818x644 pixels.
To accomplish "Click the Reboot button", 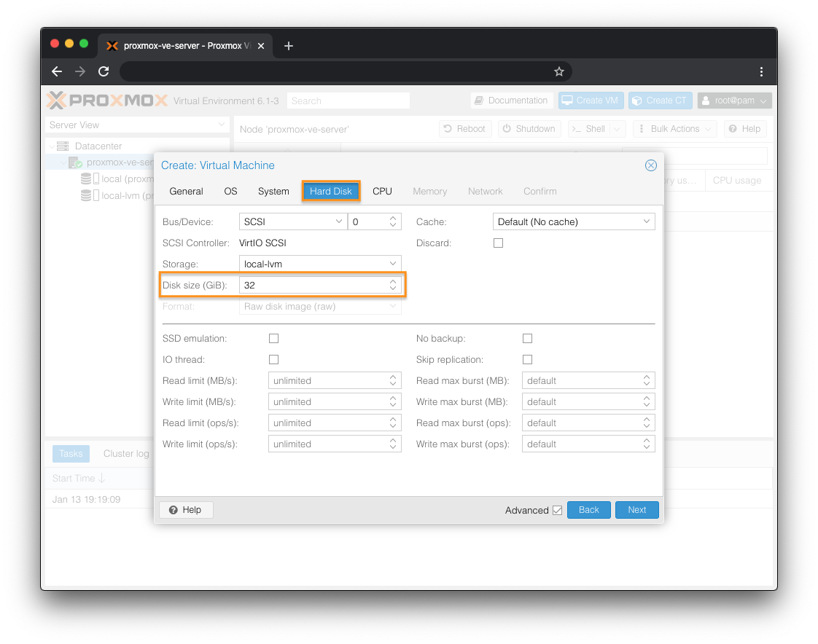I will tap(465, 129).
